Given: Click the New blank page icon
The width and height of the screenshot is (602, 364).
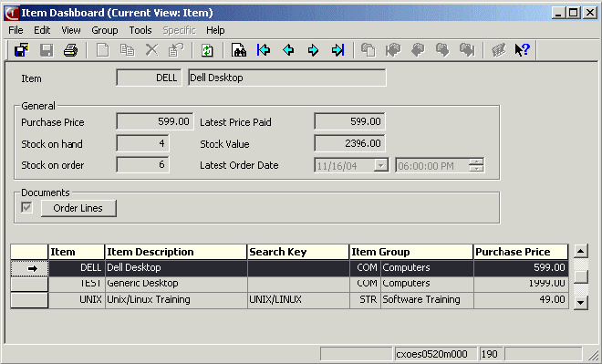Looking at the screenshot, I should click(102, 50).
